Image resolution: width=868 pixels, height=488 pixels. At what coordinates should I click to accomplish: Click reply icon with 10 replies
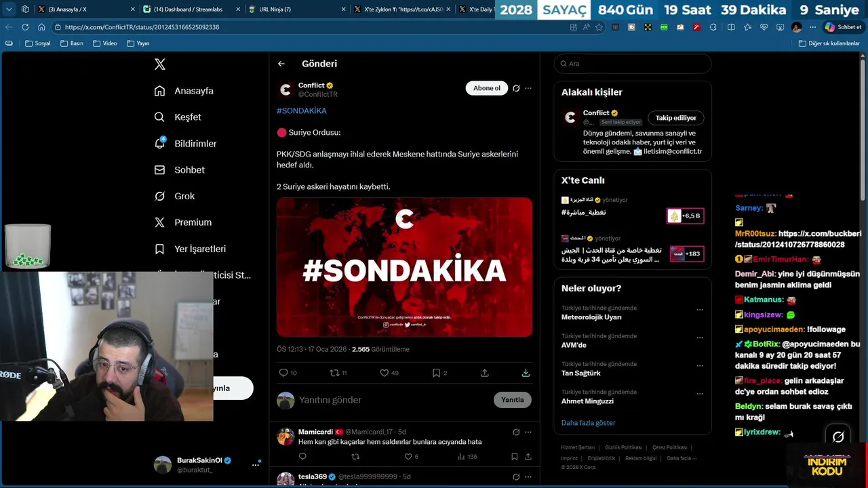(x=283, y=373)
